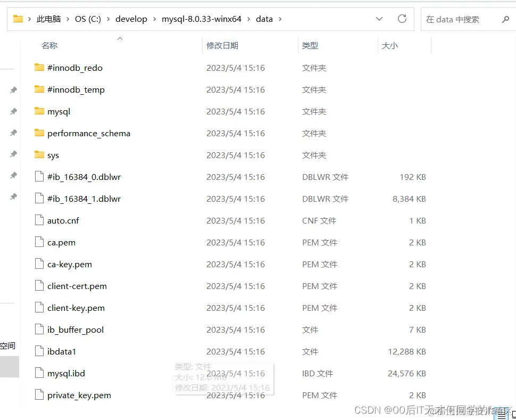Navigate to 此电脑 in breadcrumb
The image size is (516, 420).
(x=49, y=19)
